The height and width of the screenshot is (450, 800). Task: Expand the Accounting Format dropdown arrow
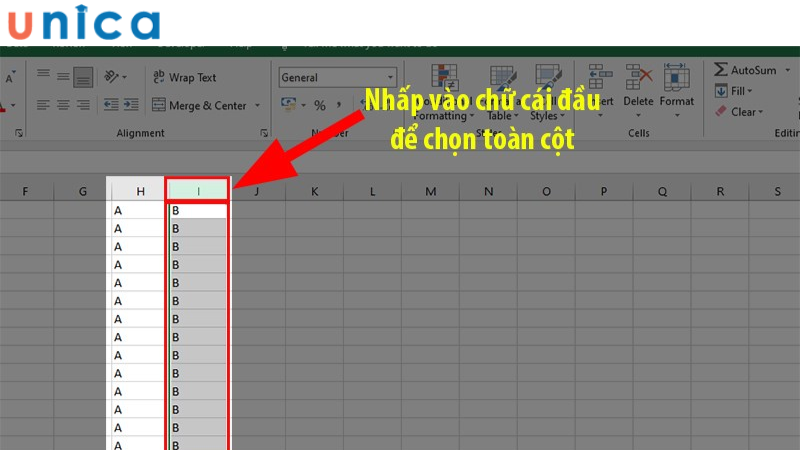pyautogui.click(x=304, y=106)
